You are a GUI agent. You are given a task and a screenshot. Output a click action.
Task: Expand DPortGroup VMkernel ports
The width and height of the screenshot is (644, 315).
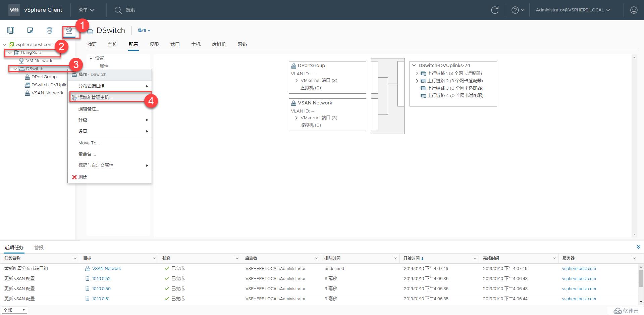(296, 81)
